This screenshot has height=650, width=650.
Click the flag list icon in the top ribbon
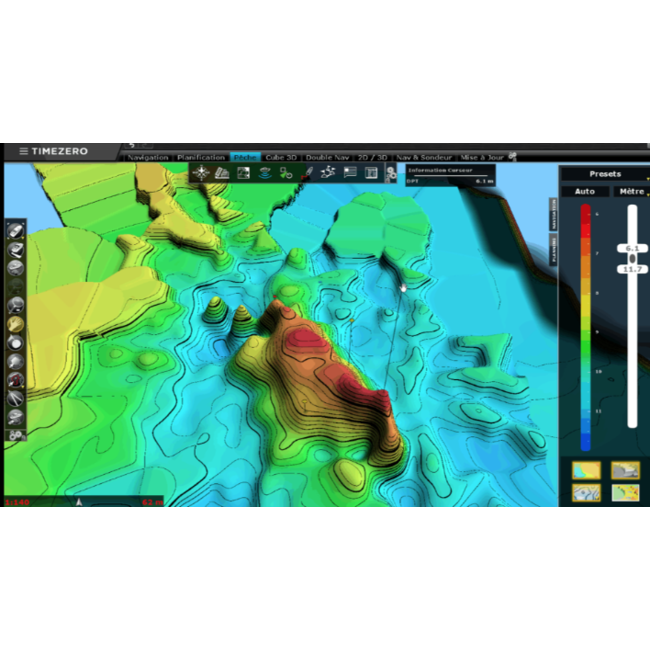coord(350,172)
